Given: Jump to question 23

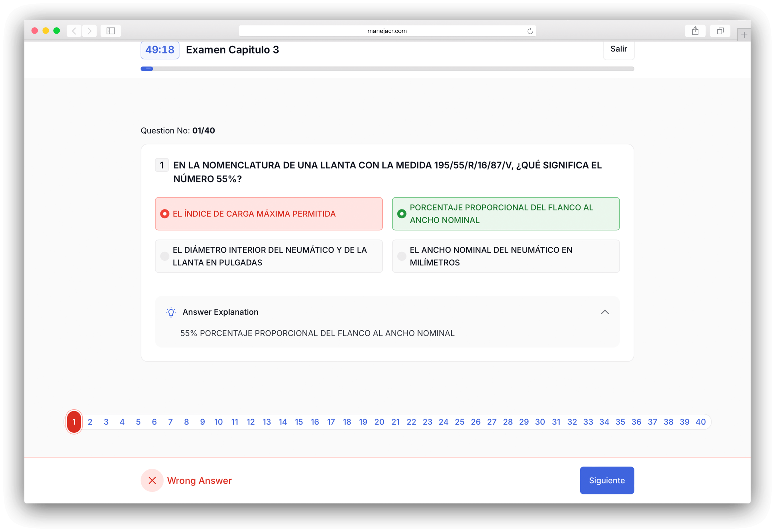Looking at the screenshot, I should 427,422.
